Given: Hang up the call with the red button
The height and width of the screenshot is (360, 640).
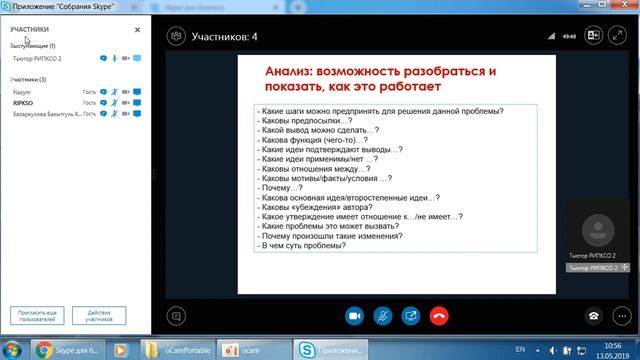Looking at the screenshot, I should click(x=439, y=316).
